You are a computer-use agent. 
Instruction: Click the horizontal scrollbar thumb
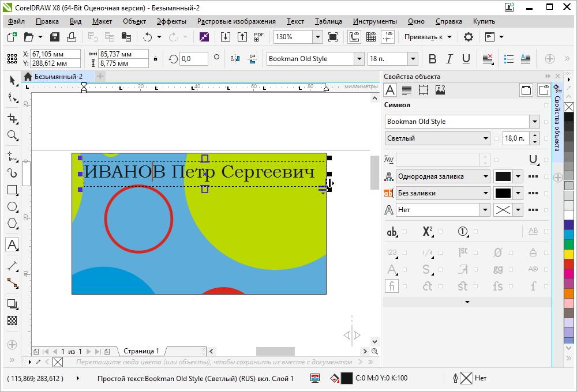pyautogui.click(x=275, y=351)
